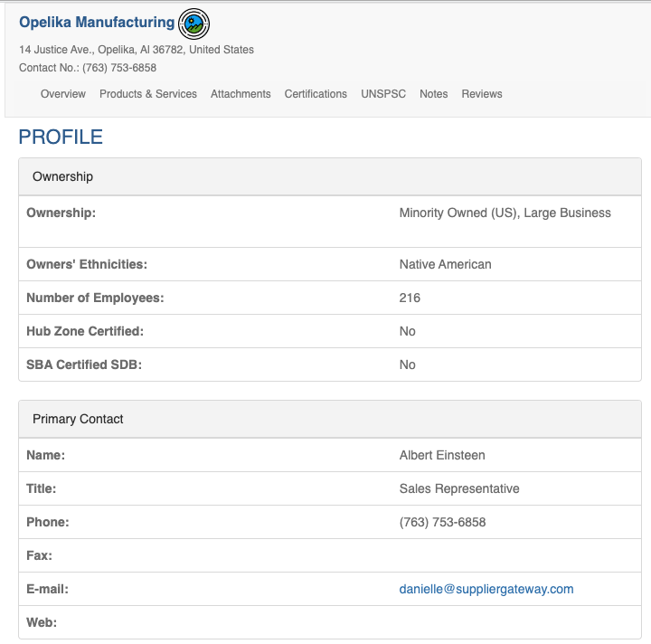Screen dimensions: 651x644
Task: Select the employee count '216'
Action: [x=410, y=298]
